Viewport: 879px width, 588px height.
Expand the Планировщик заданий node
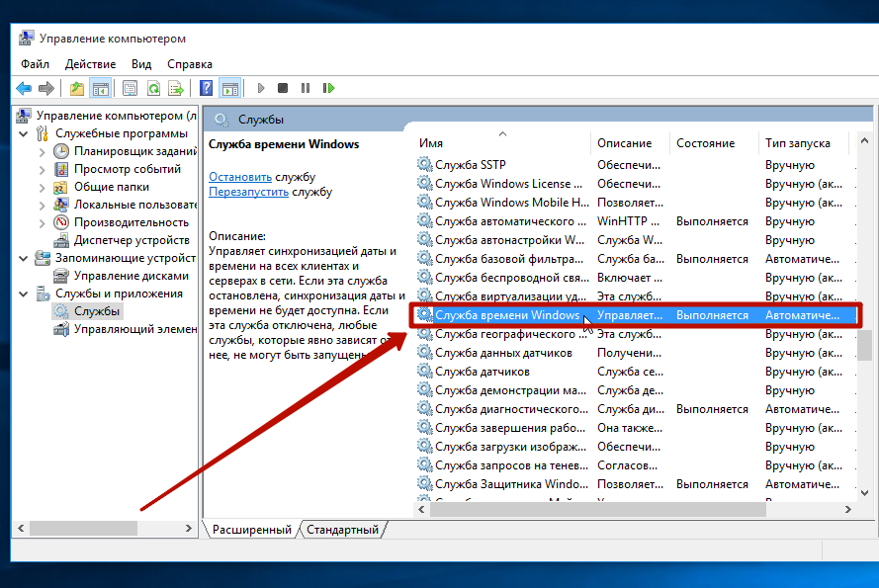tap(42, 151)
